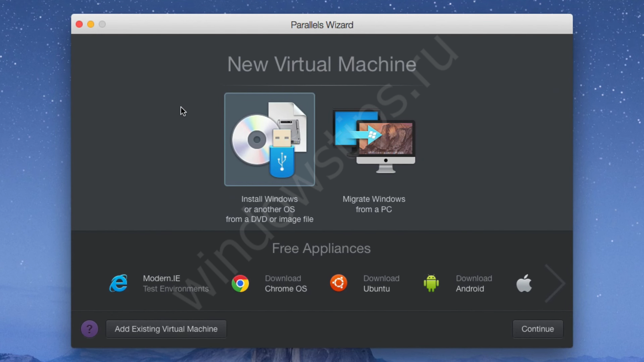The image size is (644, 362).
Task: Open the Download Chrome OS link
Action: (x=285, y=284)
